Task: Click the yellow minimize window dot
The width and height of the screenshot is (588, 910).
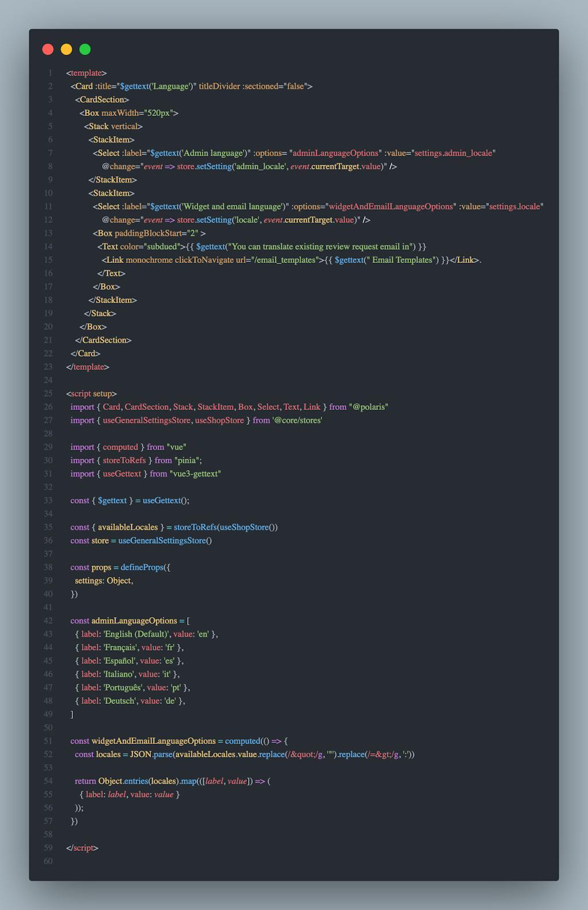Action: click(67, 49)
